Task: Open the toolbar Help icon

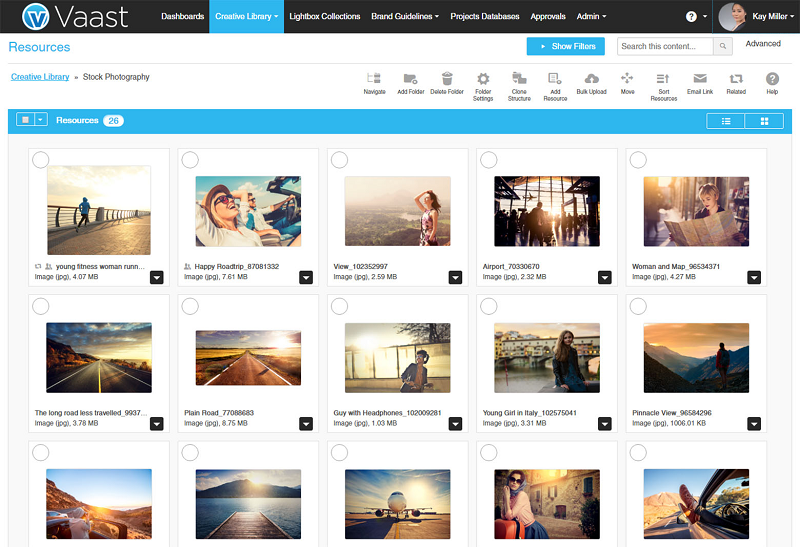Action: tap(772, 79)
